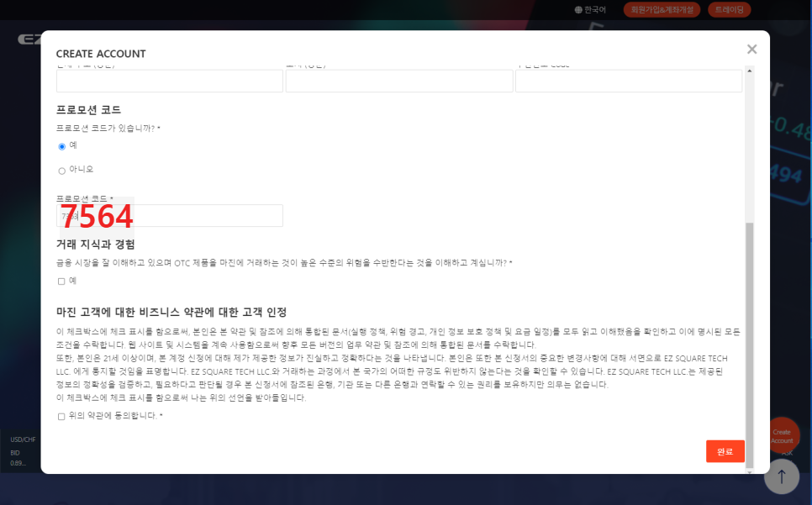
Task: Click the 프로모션 코드 section heading
Action: coord(88,110)
